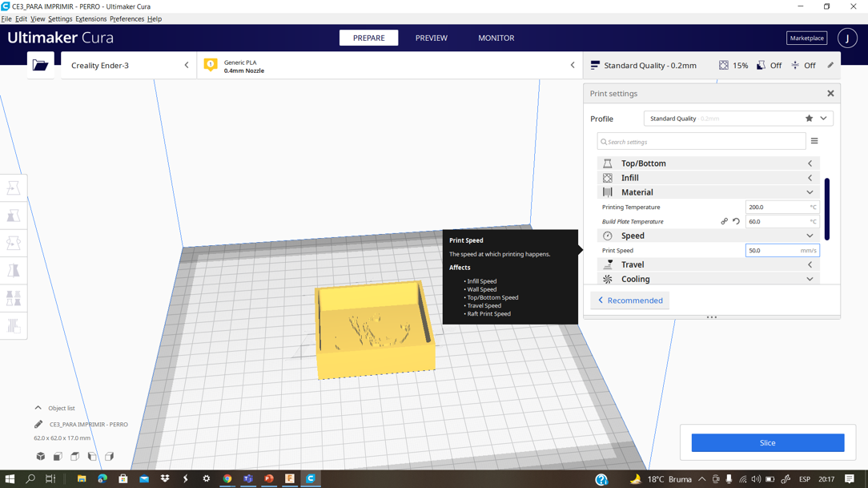Open File Explorer from taskbar

point(82,478)
